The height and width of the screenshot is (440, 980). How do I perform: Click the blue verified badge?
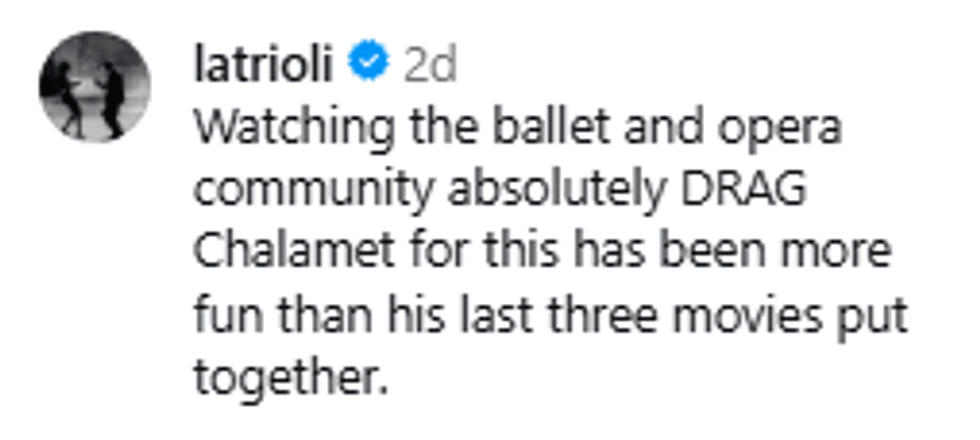[367, 66]
